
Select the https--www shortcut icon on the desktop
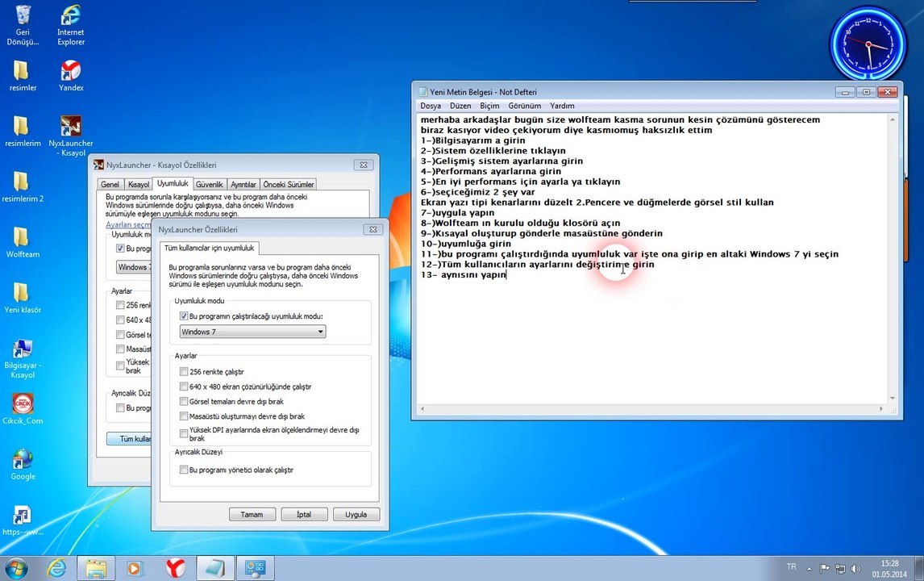point(23,520)
